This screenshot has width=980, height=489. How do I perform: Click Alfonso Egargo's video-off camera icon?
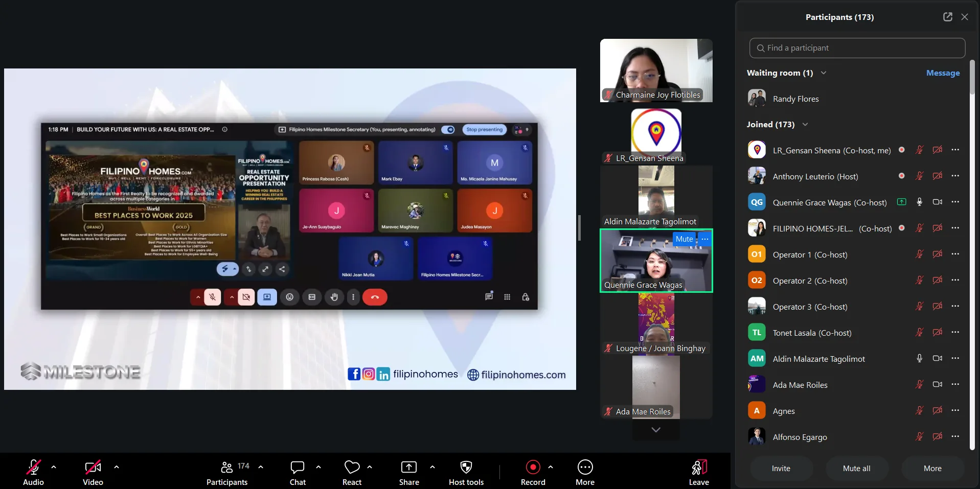[x=938, y=437]
